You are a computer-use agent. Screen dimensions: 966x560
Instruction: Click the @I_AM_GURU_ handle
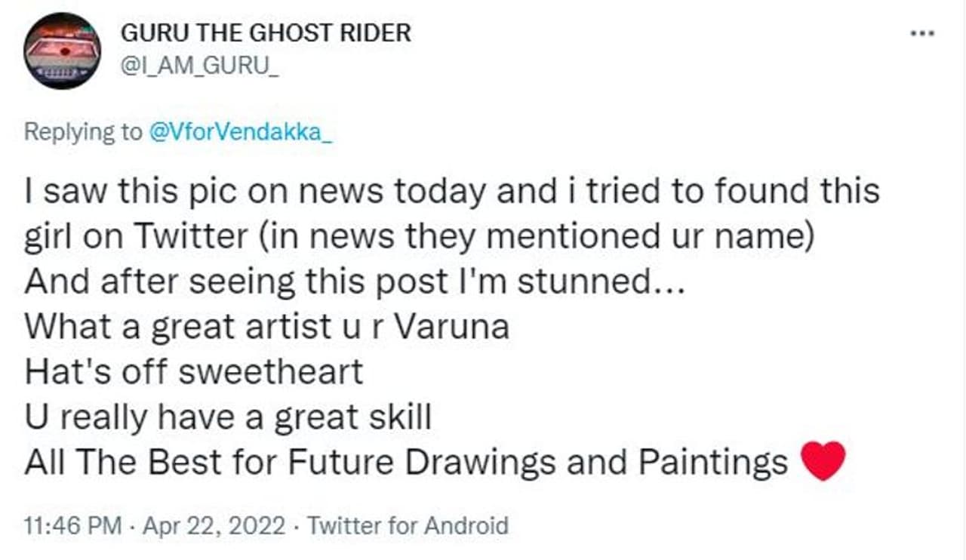coord(199,66)
